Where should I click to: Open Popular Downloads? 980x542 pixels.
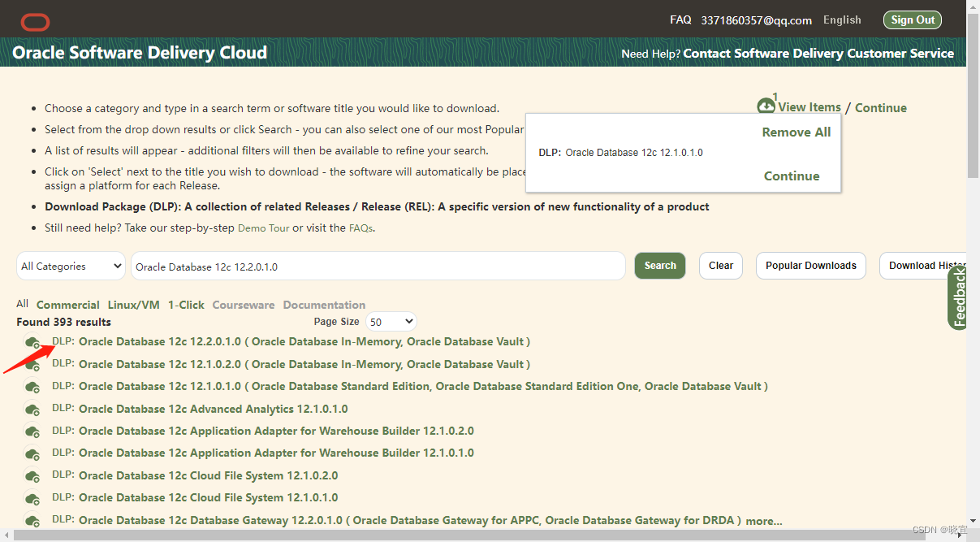[x=811, y=266]
